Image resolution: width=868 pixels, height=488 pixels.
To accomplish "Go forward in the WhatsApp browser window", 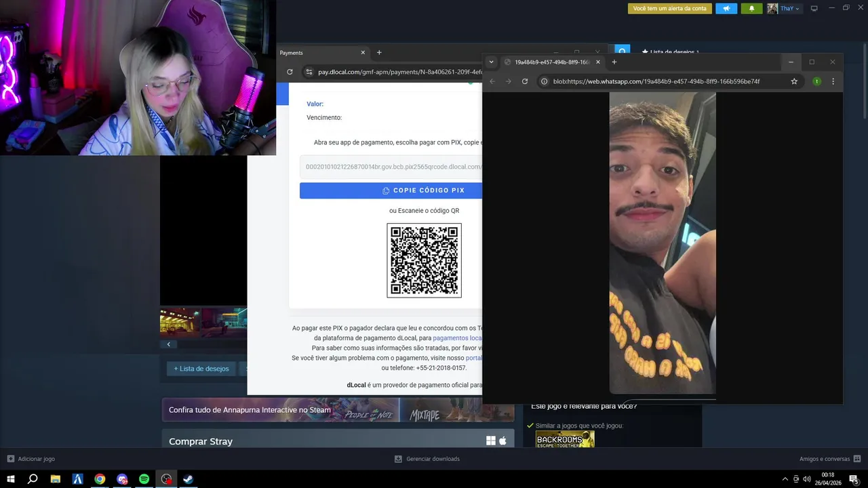I will tap(509, 81).
